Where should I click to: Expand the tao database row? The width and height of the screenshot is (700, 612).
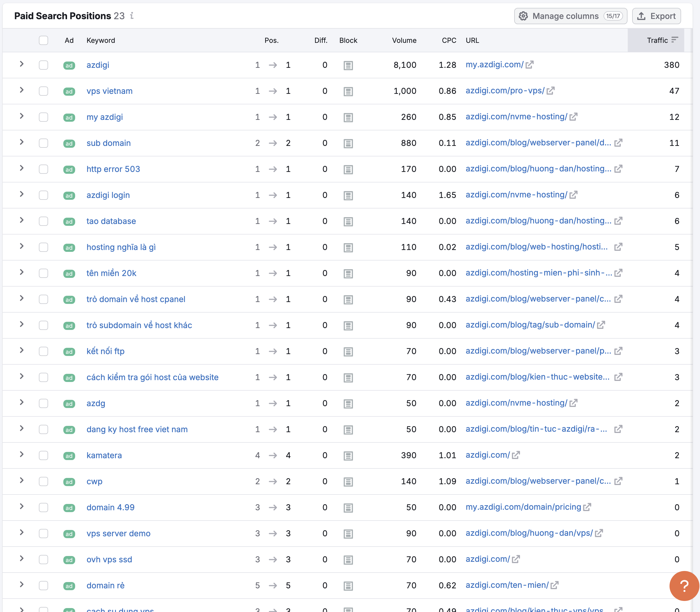tap(22, 220)
